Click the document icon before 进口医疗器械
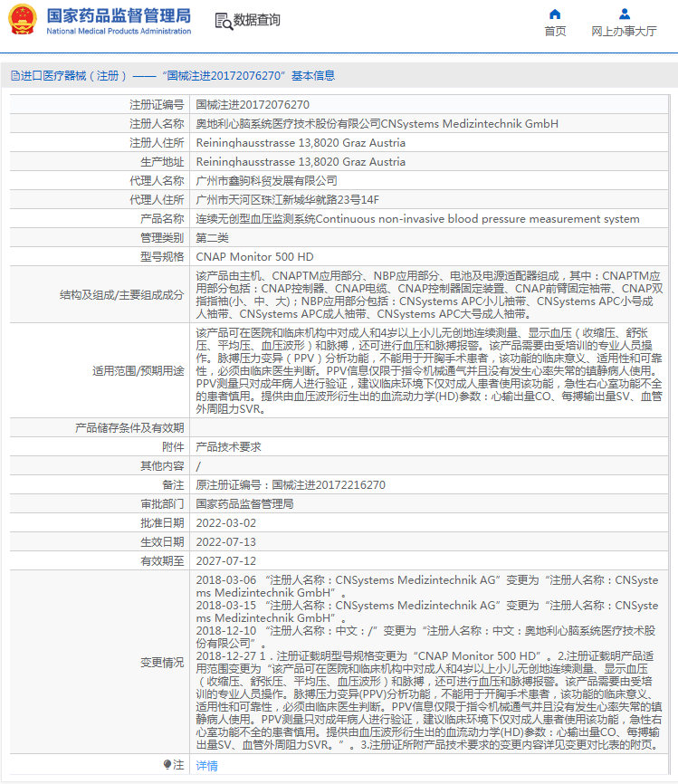Screen dimensions: 678x784 click(x=15, y=76)
